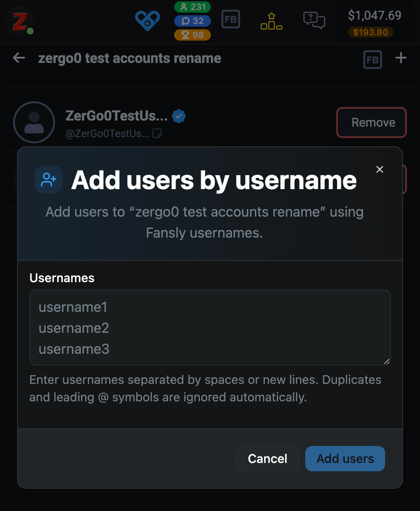Click the verified badge beside ZerGo0TestUs
The height and width of the screenshot is (511, 420).
(179, 116)
